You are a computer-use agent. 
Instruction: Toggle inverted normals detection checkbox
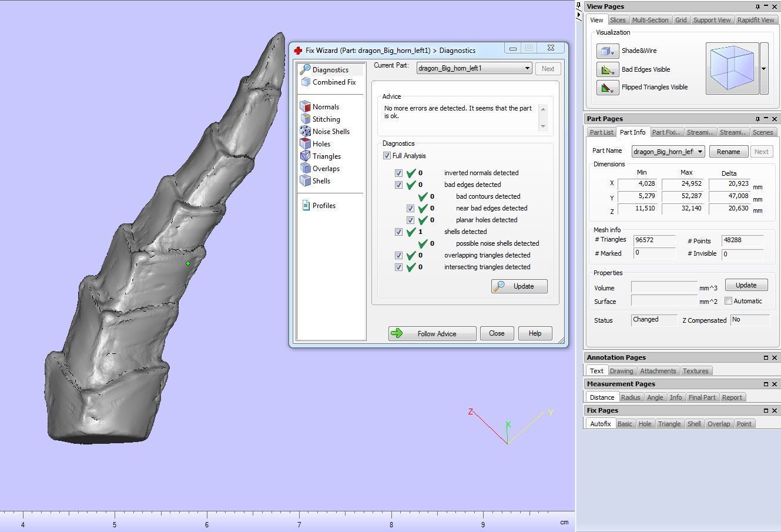pos(398,173)
